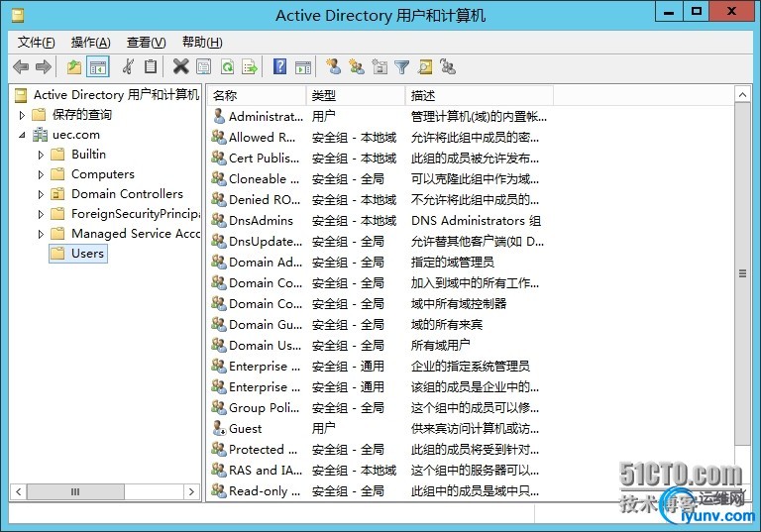Screen dimensions: 761x532
Task: Expand the Domain Controllers node
Action: tap(41, 194)
